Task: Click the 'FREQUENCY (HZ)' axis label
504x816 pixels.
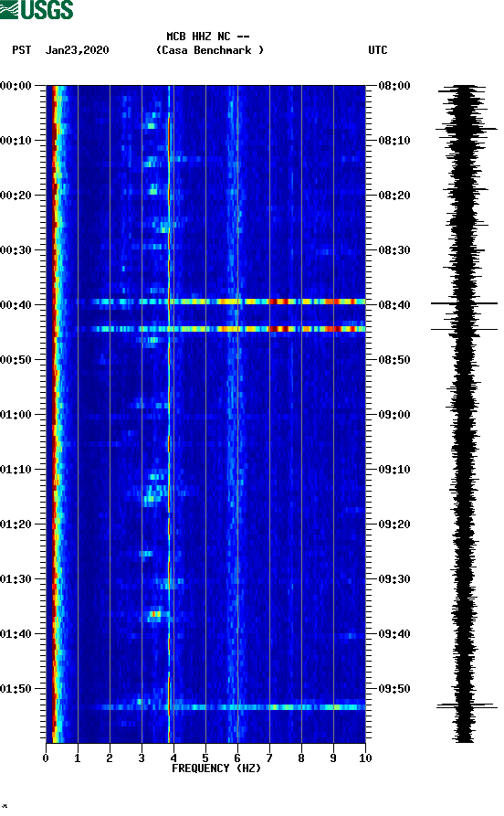Action: point(216,768)
